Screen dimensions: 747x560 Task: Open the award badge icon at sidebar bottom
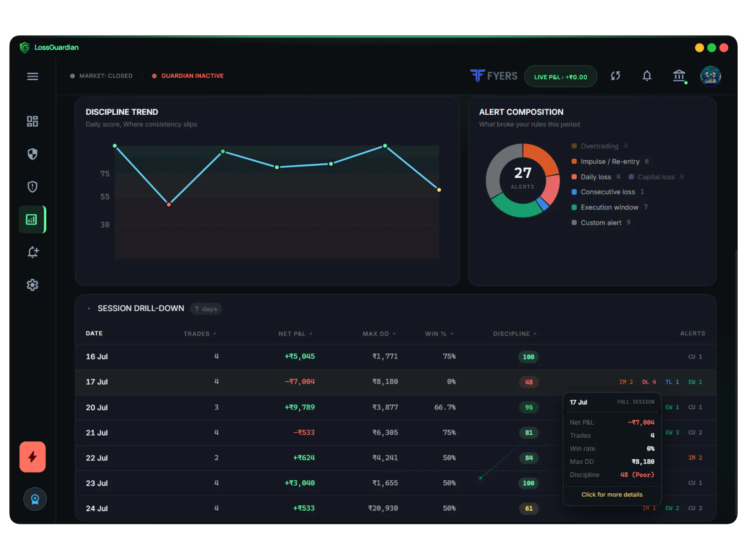click(35, 499)
